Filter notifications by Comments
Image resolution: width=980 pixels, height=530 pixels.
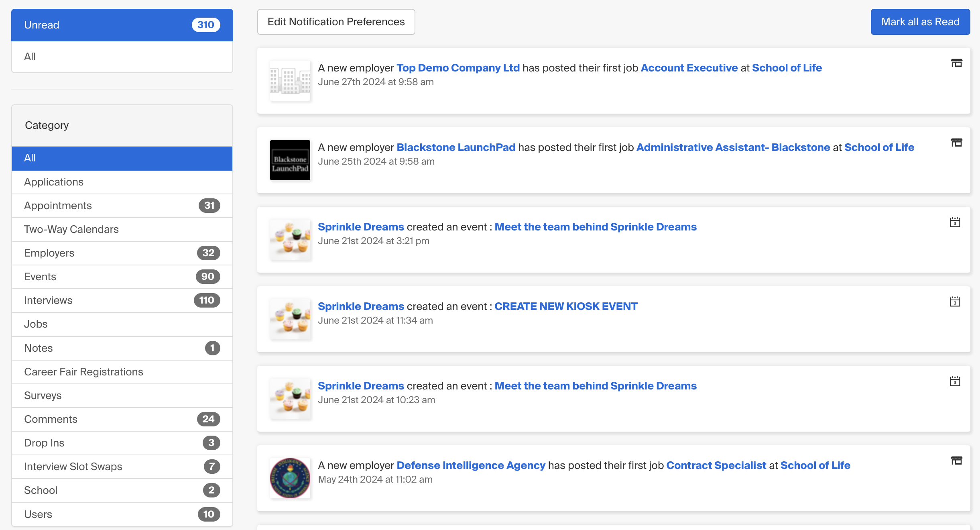pos(122,419)
